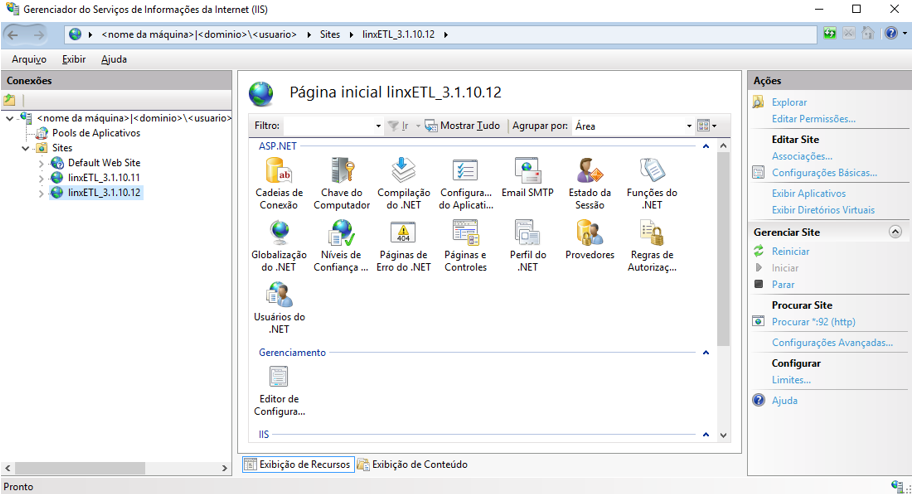Click Procurar *:92 (http) link

point(813,322)
